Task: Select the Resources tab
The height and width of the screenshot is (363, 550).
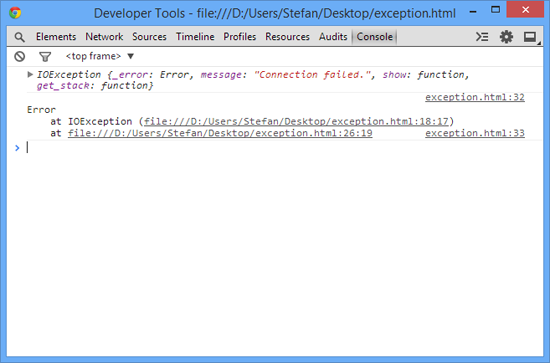Action: (287, 36)
